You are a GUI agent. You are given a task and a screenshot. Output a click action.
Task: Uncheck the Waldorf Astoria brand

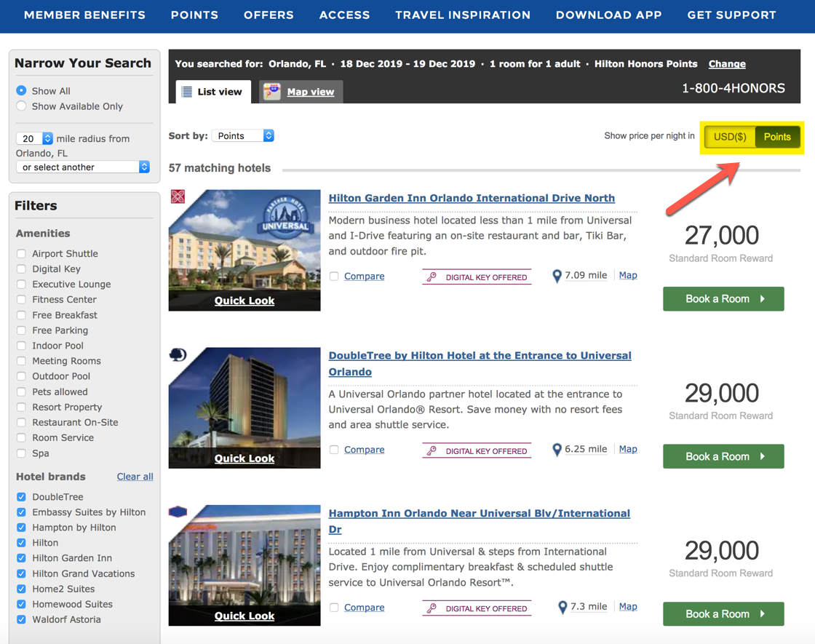[x=21, y=619]
